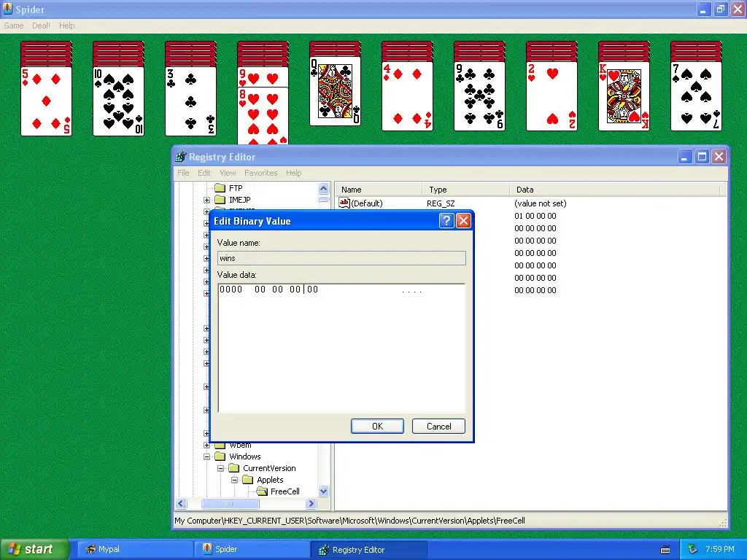Click in the Value data hex editor

(x=341, y=348)
